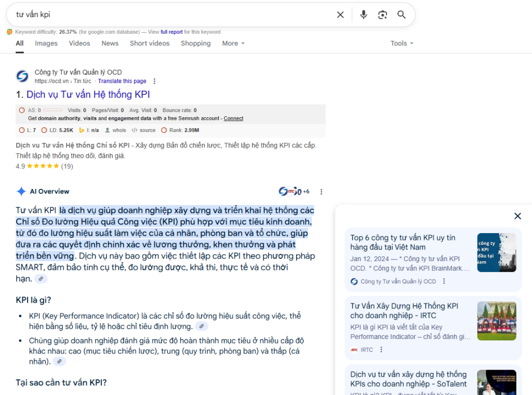
Task: Expand the More search filters dropdown
Action: pyautogui.click(x=233, y=44)
